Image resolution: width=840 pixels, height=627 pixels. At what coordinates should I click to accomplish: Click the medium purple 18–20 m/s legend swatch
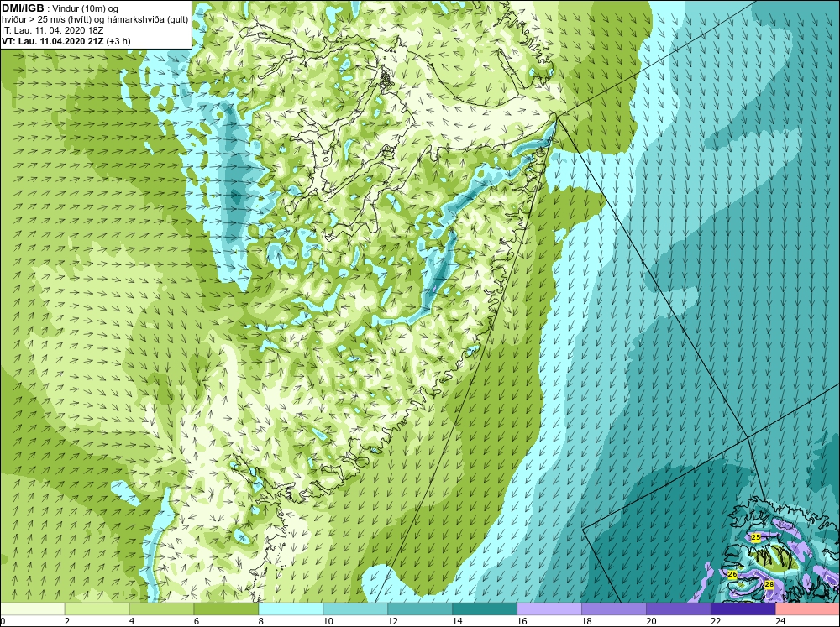click(614, 609)
